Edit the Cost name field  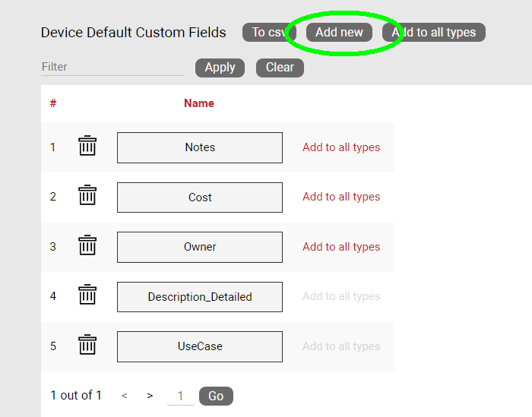click(200, 197)
